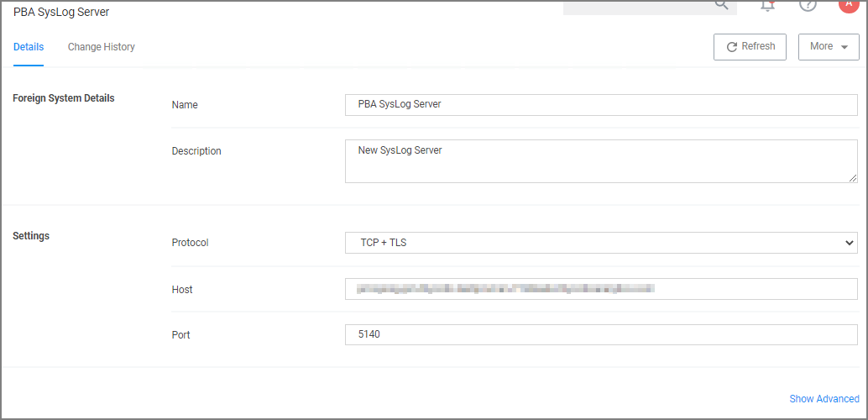868x420 pixels.
Task: Expand the More dropdown button
Action: (829, 47)
